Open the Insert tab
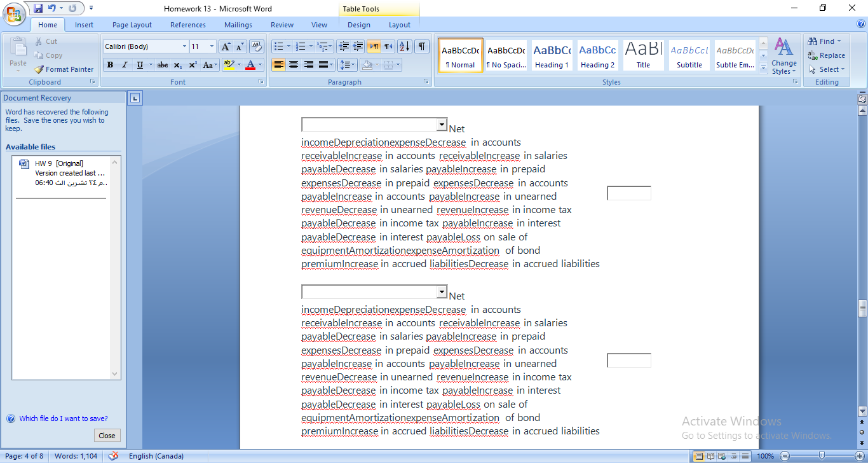Screen dimensions: 868x463 tap(84, 25)
